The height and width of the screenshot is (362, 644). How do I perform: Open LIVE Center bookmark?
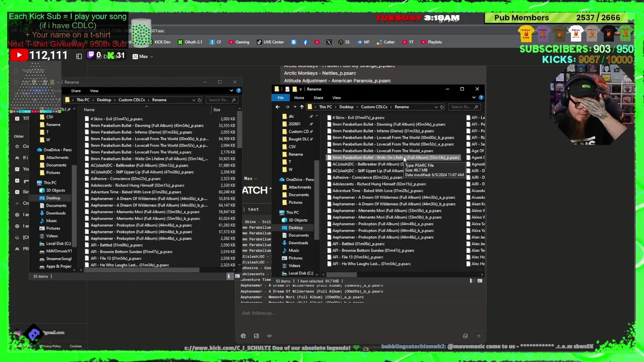(271, 42)
